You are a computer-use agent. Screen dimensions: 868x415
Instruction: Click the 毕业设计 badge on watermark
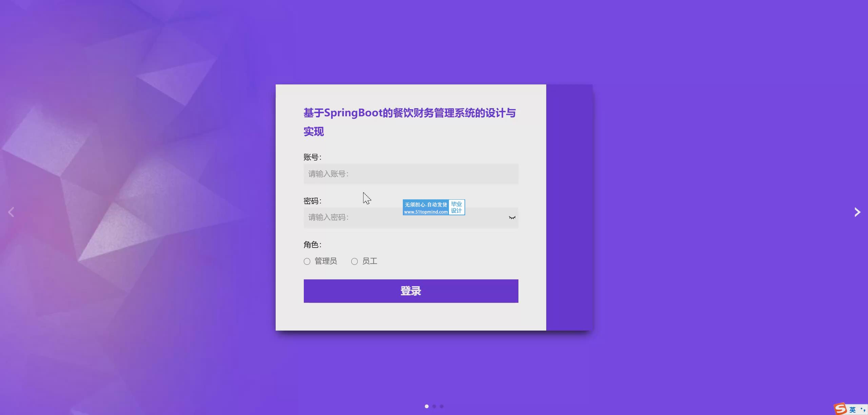pos(456,207)
